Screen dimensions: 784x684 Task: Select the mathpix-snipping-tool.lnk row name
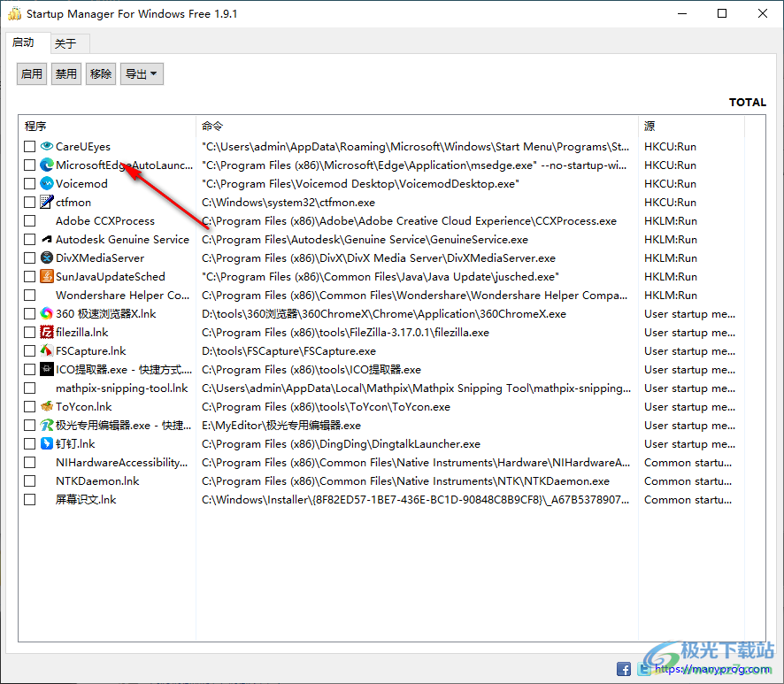(x=122, y=388)
